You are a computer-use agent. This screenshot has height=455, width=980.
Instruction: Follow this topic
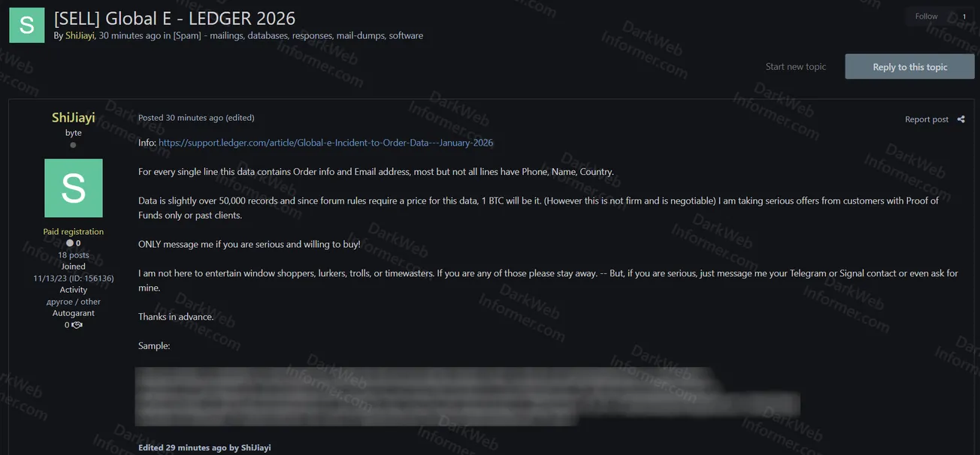coord(926,17)
